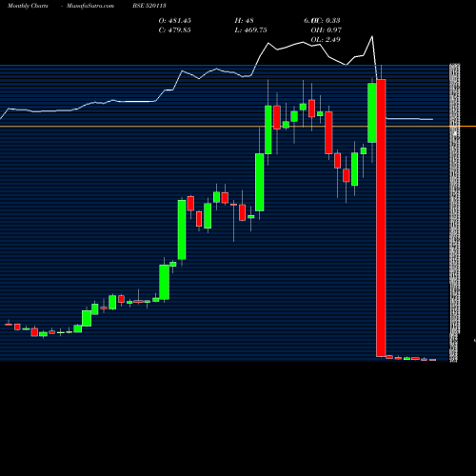The width and height of the screenshot is (476, 476).
Task: Click the tall red crash candlestick
Action: (x=381, y=218)
